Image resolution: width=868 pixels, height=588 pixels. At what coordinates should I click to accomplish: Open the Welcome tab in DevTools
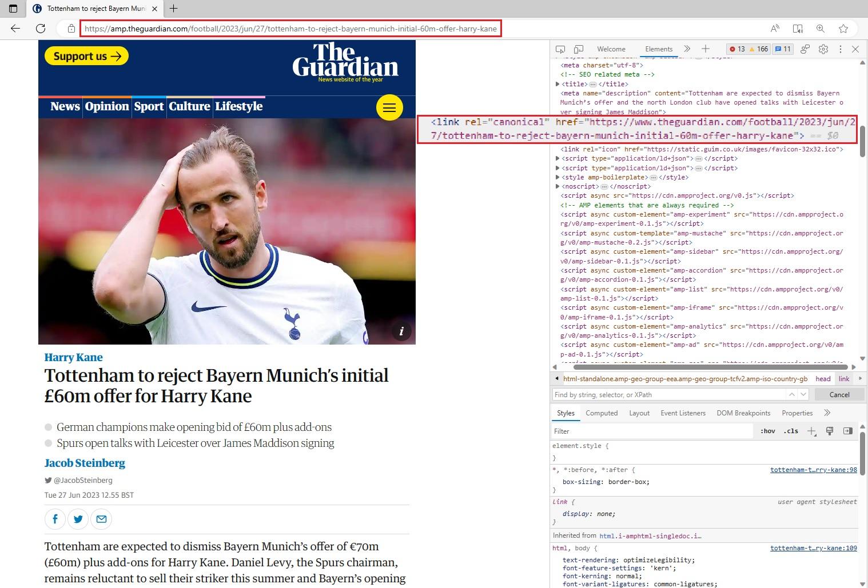click(611, 49)
